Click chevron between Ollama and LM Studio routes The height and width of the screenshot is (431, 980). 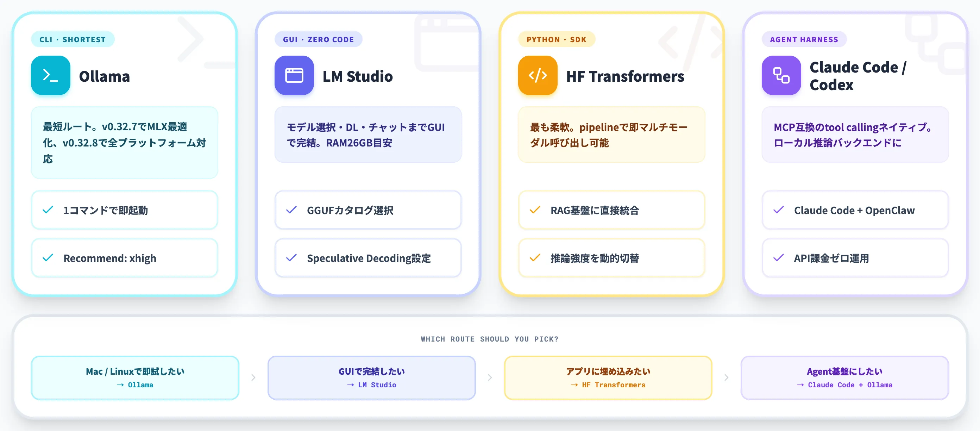point(253,377)
